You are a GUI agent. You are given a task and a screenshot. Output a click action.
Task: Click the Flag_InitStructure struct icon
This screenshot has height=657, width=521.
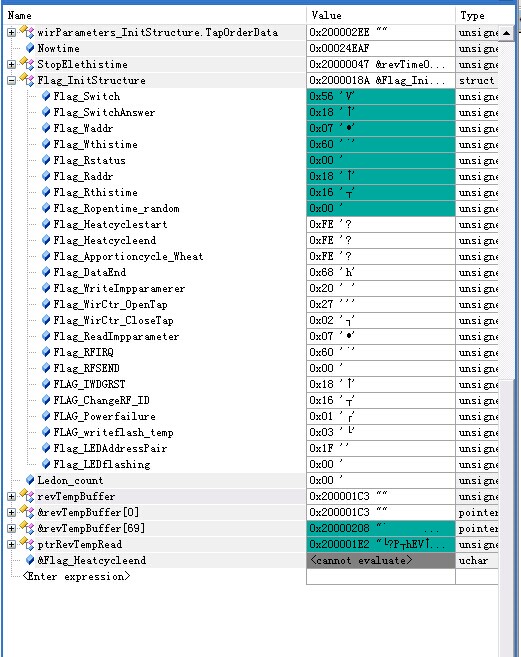coord(27,80)
